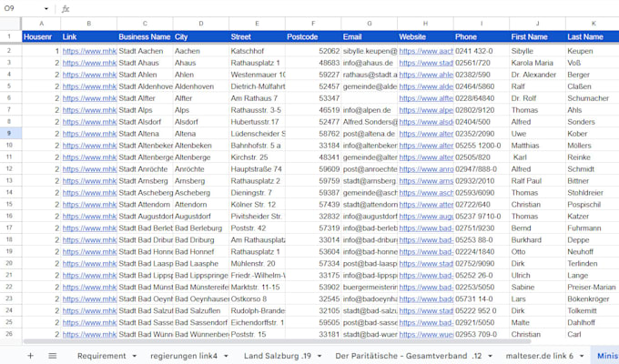Select phone cell 02382/590
619x364 pixels.
pyautogui.click(x=482, y=75)
